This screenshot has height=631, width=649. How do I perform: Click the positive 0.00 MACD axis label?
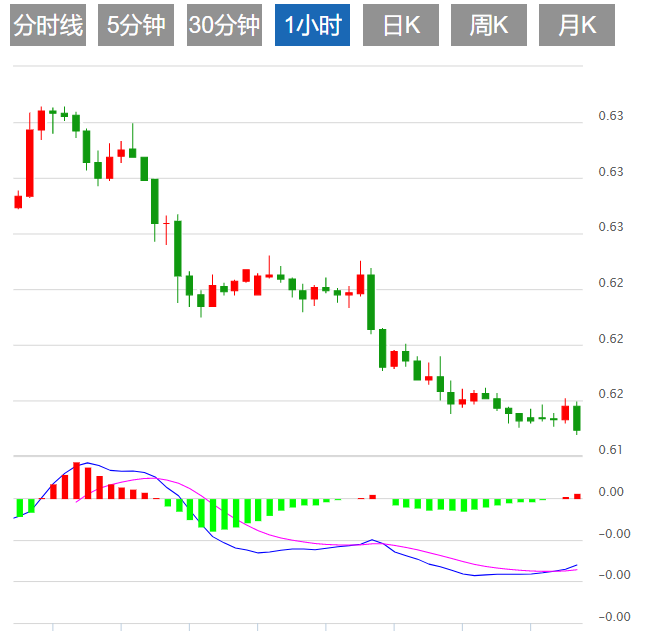pyautogui.click(x=611, y=492)
